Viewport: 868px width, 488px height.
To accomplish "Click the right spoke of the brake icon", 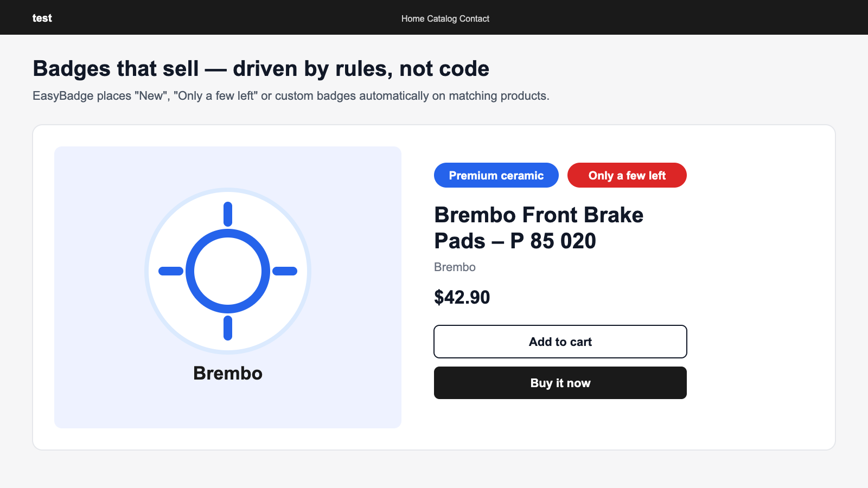I will (x=285, y=271).
